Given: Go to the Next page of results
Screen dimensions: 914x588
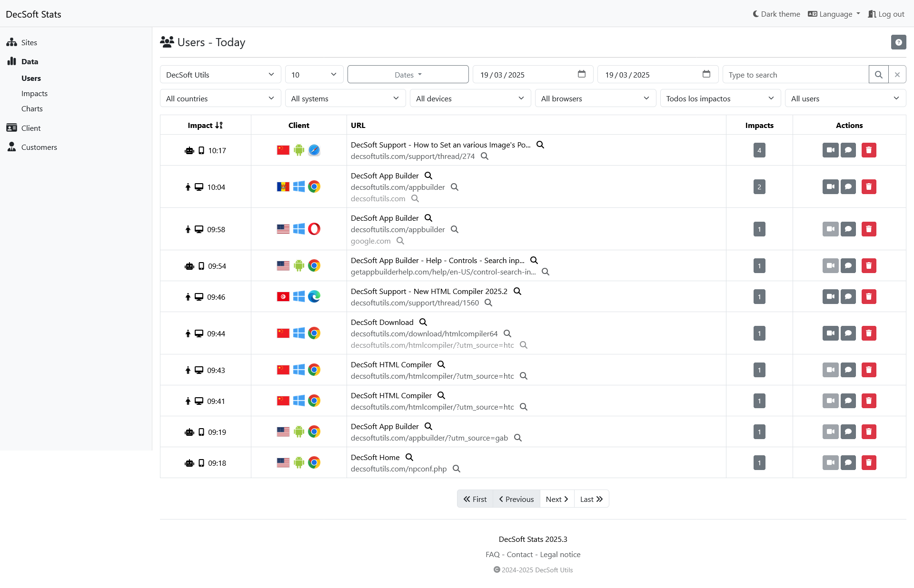Looking at the screenshot, I should coord(556,499).
